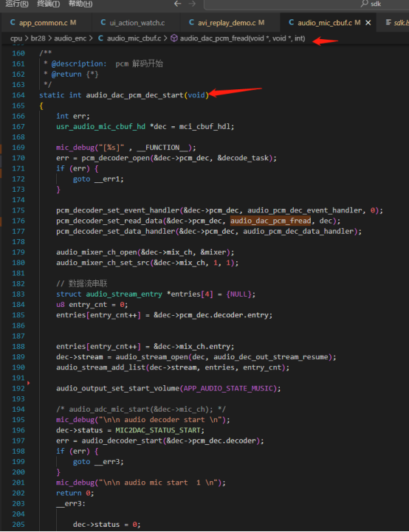
Task: Click pcm_decoder_open call on line 170
Action: [116, 158]
